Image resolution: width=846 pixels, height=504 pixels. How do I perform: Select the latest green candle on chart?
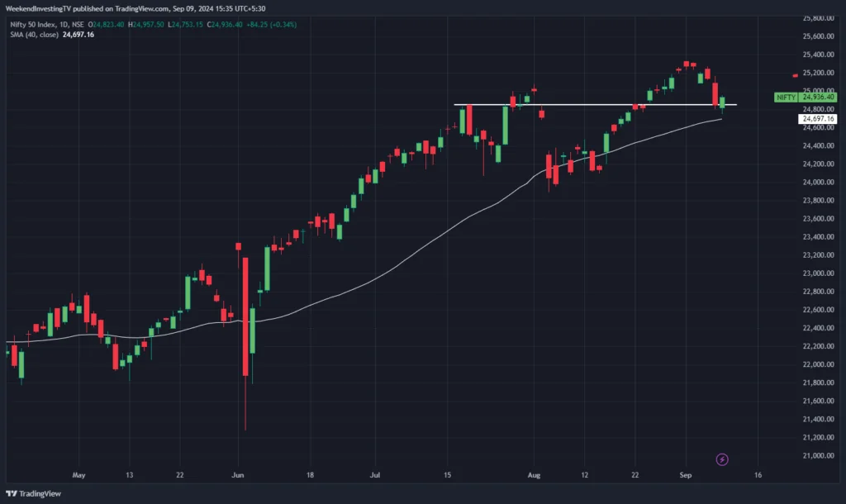(722, 102)
